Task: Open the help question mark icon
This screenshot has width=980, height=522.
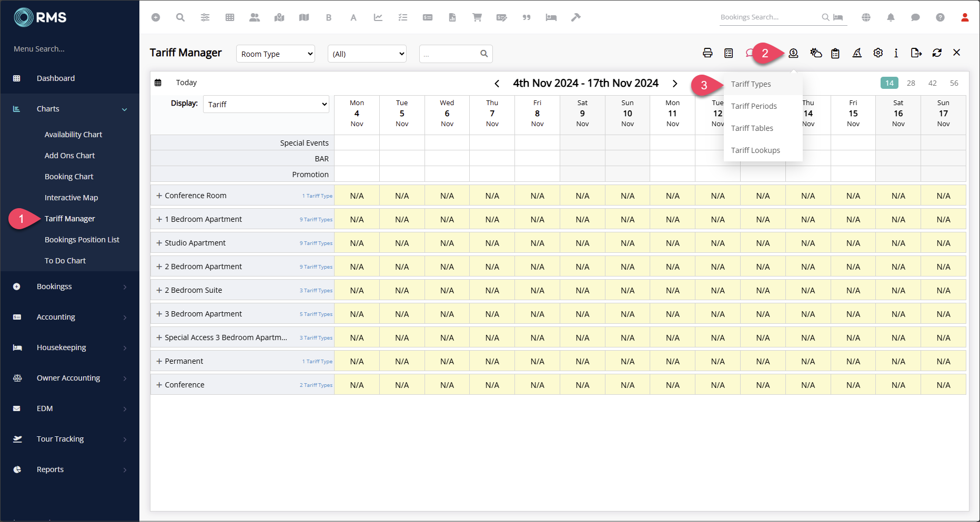Action: (x=940, y=17)
